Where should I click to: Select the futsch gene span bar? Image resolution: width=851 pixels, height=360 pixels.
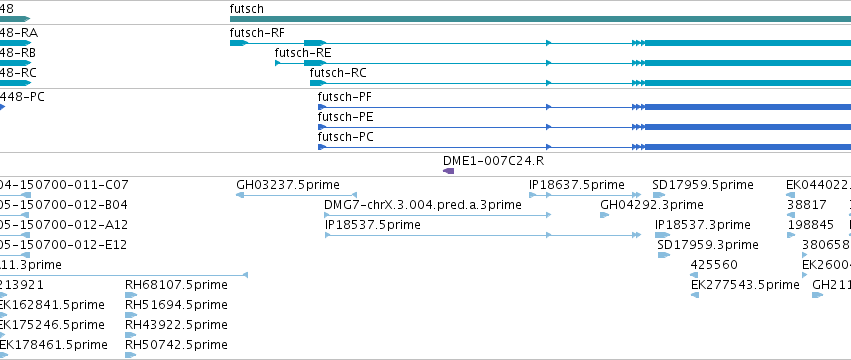click(x=541, y=19)
